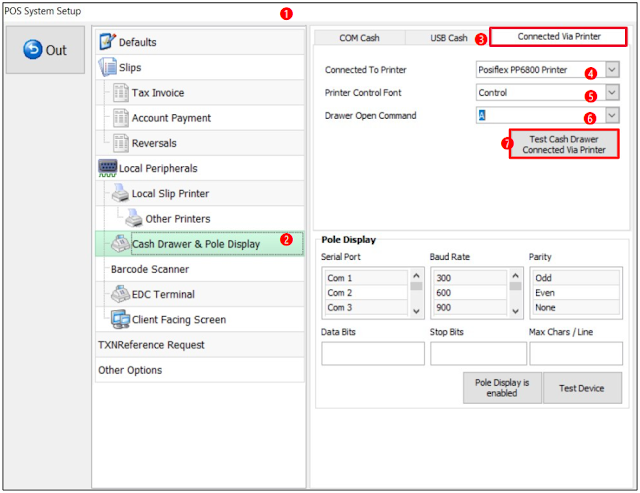The width and height of the screenshot is (640, 493).
Task: Open Account Payment slip settings
Action: (200, 118)
